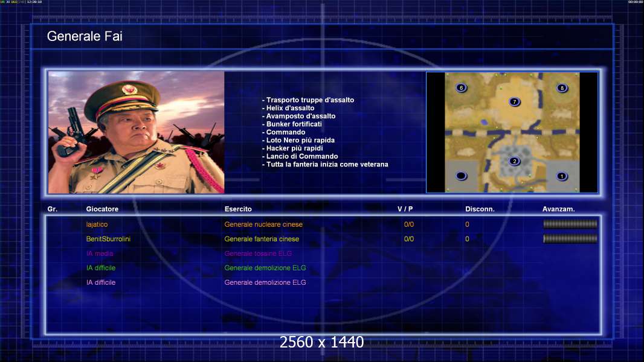Click lajatico's loading progress bar
The height and width of the screenshot is (362, 644).
570,224
